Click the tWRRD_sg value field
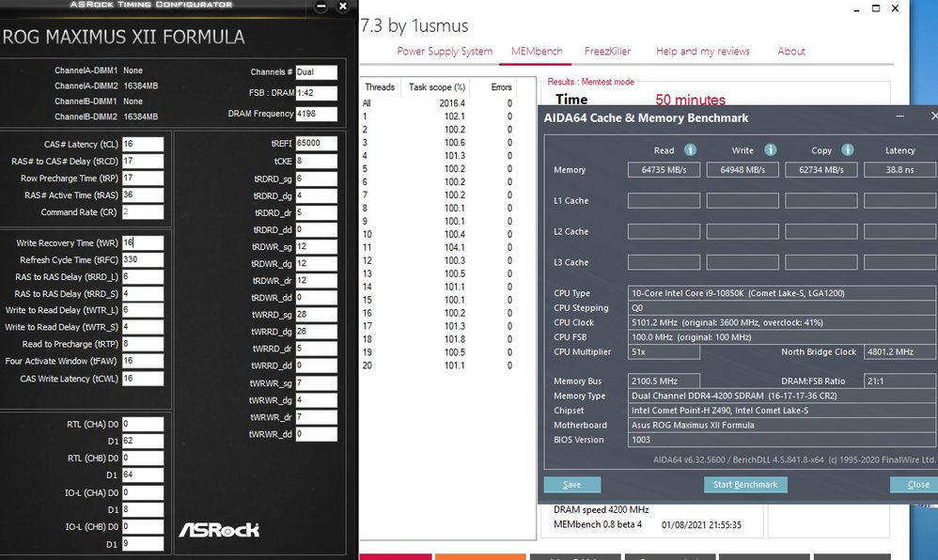The image size is (938, 560). (317, 315)
